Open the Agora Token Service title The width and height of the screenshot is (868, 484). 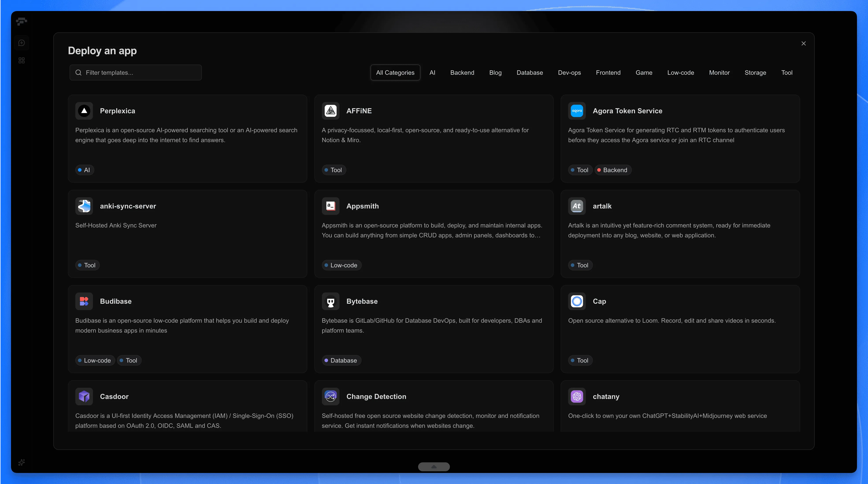click(627, 111)
